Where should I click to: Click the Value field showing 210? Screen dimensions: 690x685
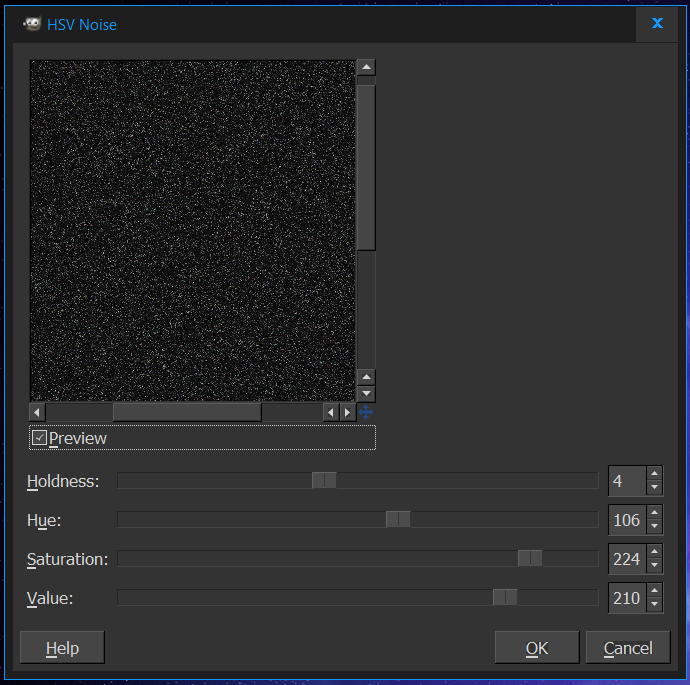tap(628, 598)
